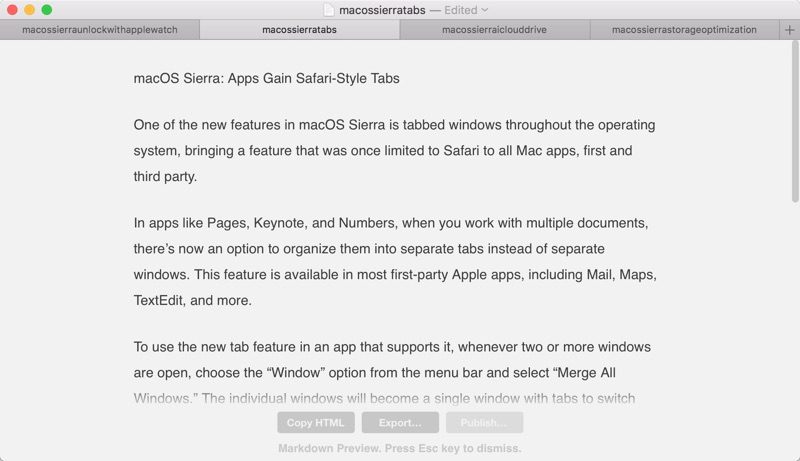
Task: Click the heading 'macOS Sierra: Apps Gain Safari-Style Tabs'
Action: (266, 79)
